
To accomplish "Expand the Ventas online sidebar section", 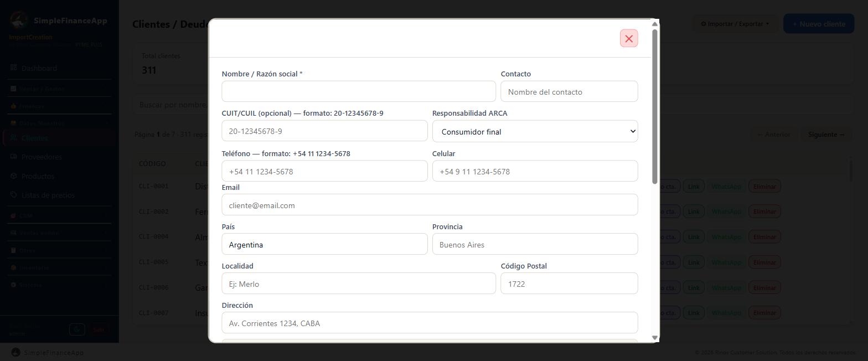I will (60, 233).
